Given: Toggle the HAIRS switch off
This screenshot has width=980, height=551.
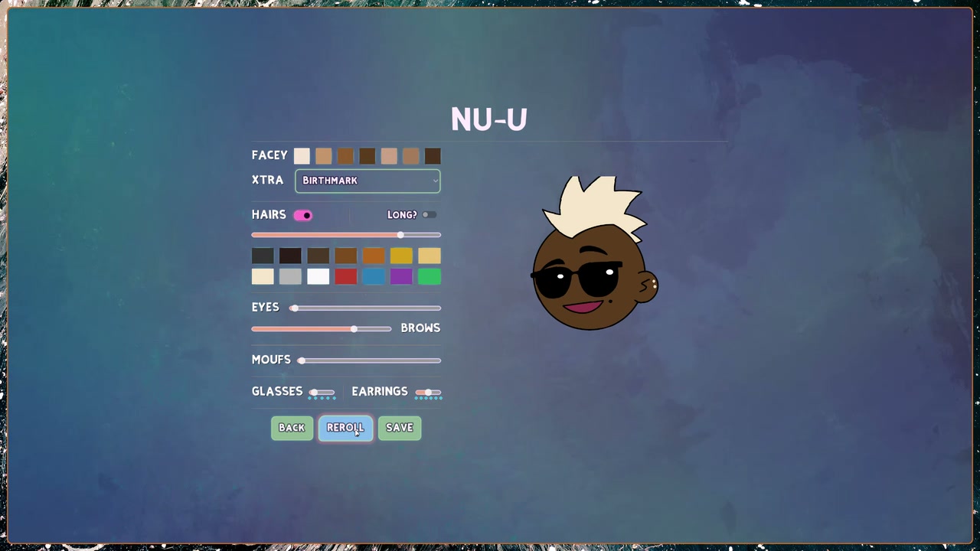Looking at the screenshot, I should (303, 215).
